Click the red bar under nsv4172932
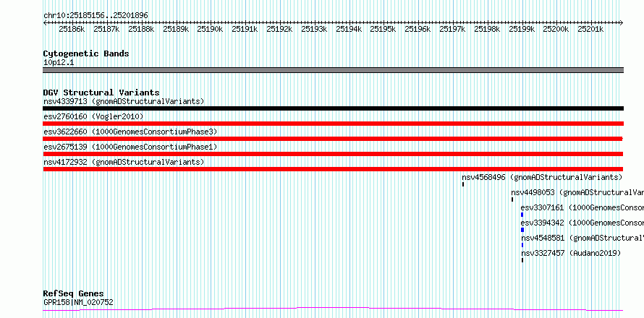This screenshot has width=644, height=318. coord(333,169)
